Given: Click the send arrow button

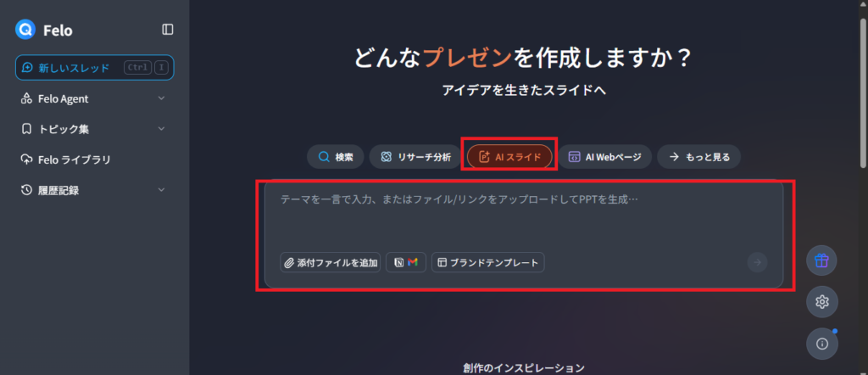Looking at the screenshot, I should coord(757,262).
